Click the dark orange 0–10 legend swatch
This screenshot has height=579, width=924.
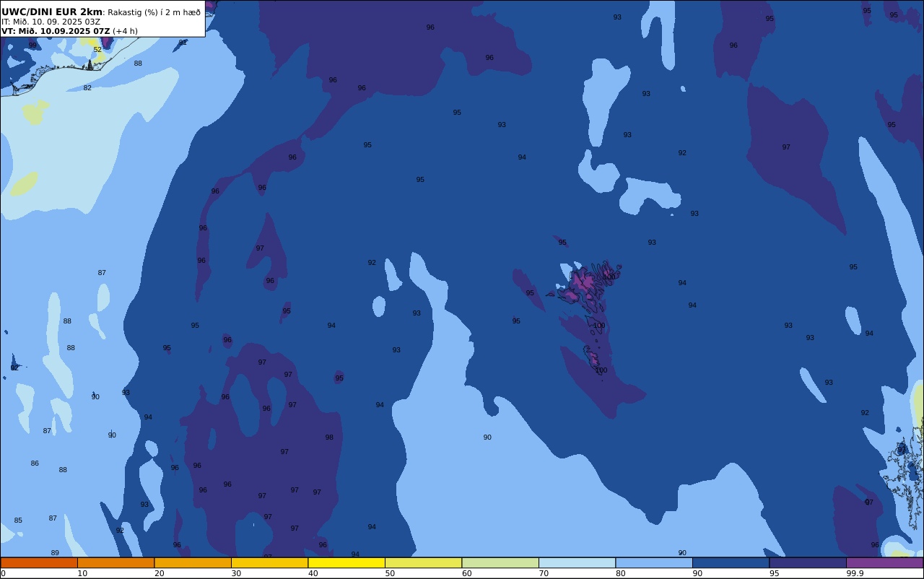(39, 562)
